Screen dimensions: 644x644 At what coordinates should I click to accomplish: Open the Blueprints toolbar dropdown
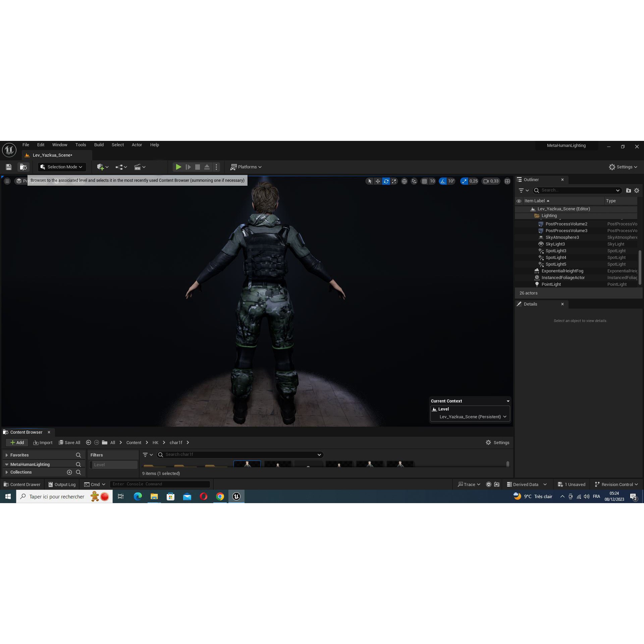click(x=121, y=167)
